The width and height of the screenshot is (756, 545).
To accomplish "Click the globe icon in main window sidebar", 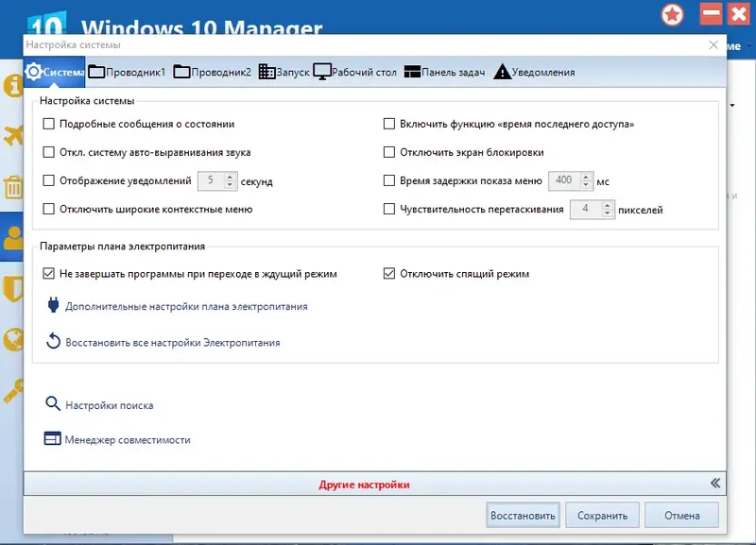I will tap(13, 339).
